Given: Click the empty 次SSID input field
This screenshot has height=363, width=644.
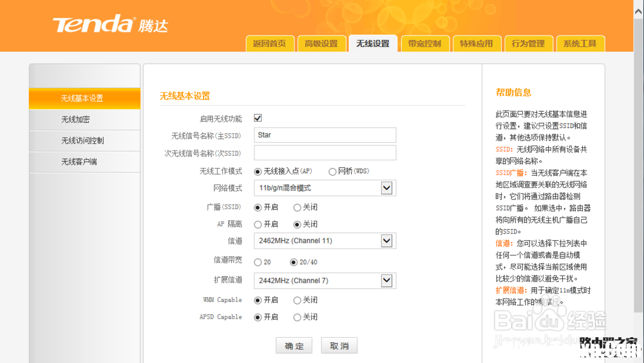Looking at the screenshot, I should tap(325, 153).
